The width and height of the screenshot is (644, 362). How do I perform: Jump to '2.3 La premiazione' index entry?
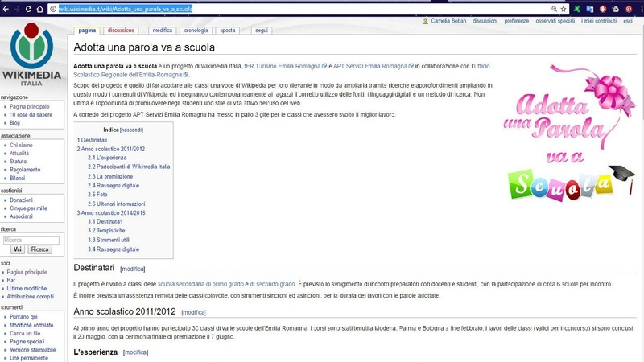110,176
